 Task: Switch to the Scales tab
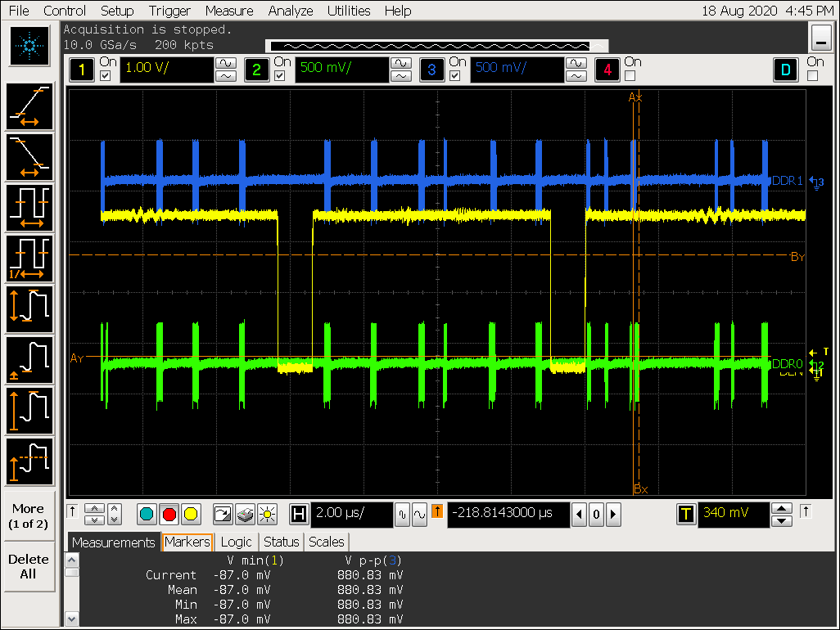(326, 542)
